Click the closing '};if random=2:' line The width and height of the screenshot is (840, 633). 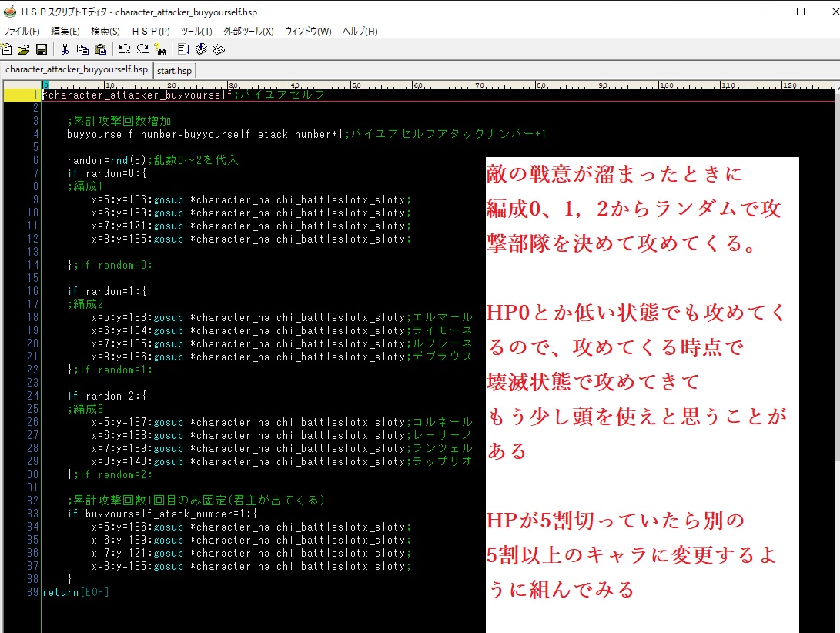pos(110,474)
